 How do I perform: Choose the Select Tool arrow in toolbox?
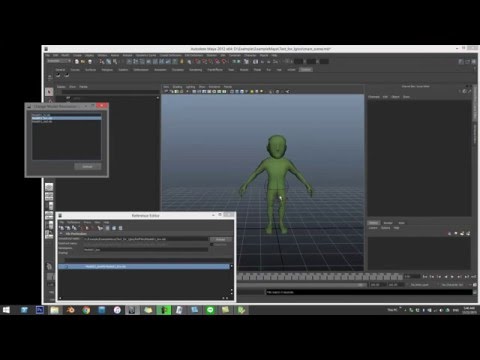[x=49, y=91]
